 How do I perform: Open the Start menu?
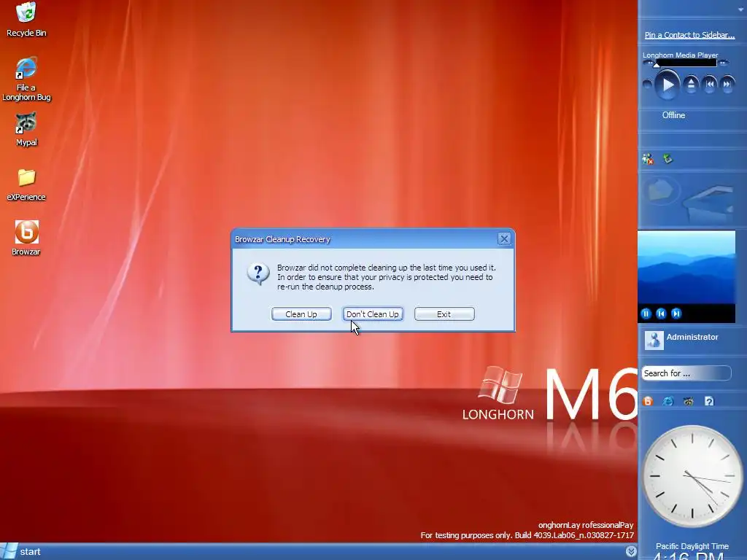(x=21, y=551)
